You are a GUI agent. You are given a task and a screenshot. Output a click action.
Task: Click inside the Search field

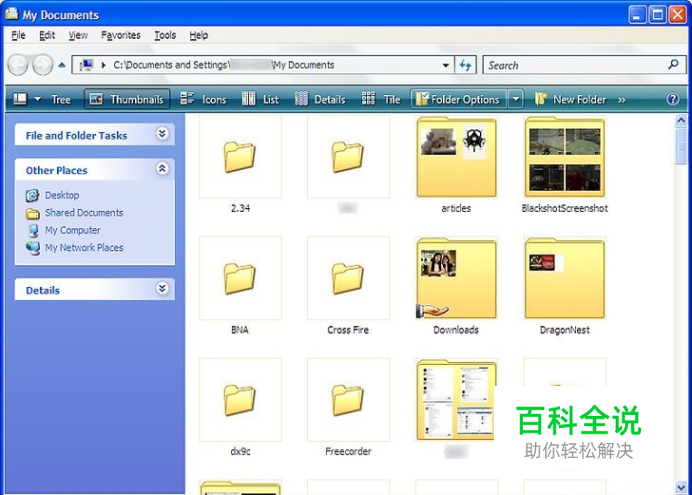584,65
